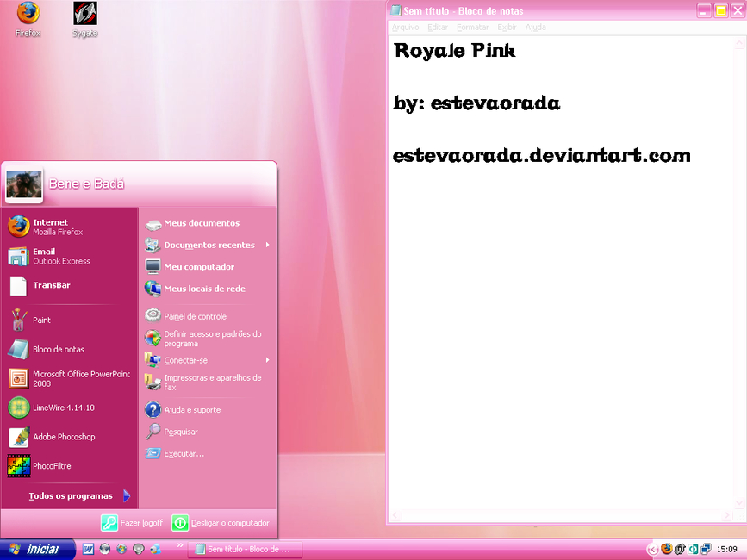The image size is (747, 560).
Task: Open the Executar run dialog
Action: point(208,453)
